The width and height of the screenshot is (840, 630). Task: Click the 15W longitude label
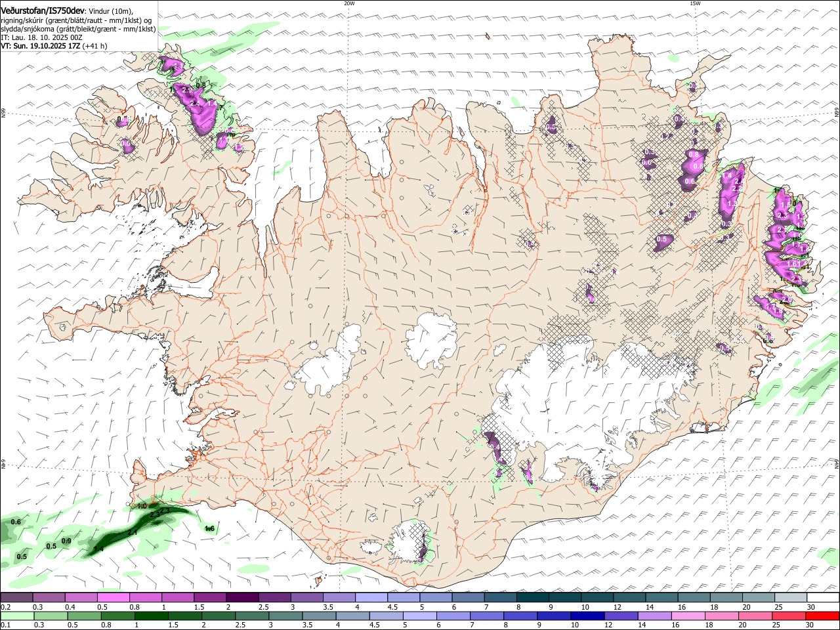pyautogui.click(x=695, y=3)
